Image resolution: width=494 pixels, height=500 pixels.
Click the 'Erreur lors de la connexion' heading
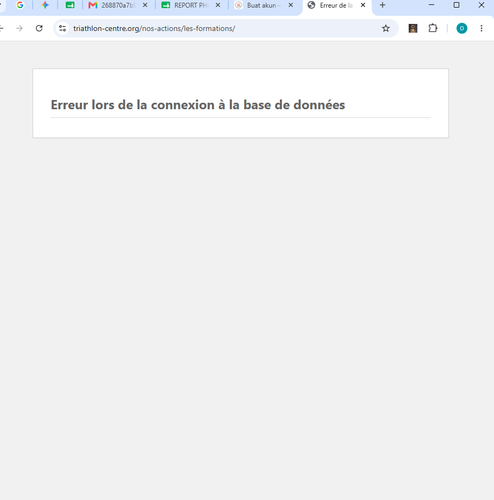tap(198, 105)
